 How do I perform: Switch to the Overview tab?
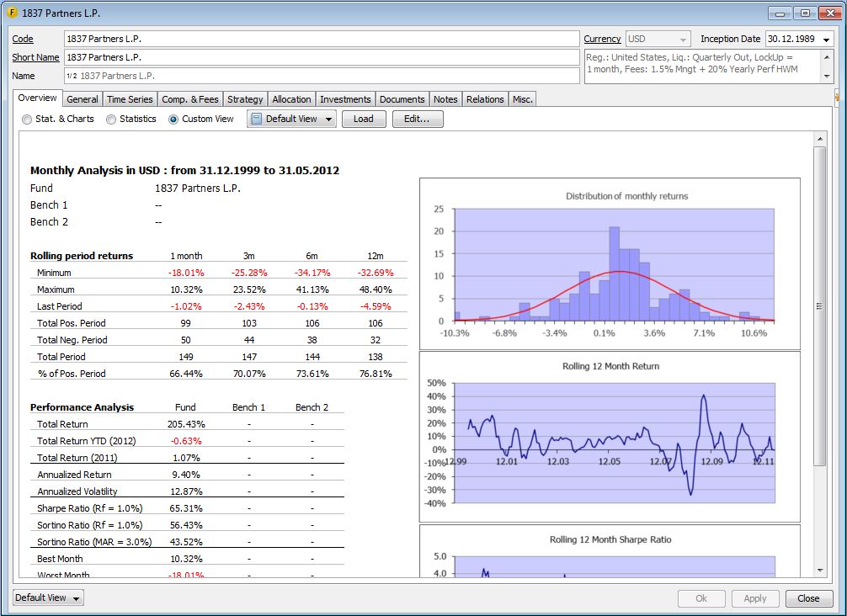37,98
